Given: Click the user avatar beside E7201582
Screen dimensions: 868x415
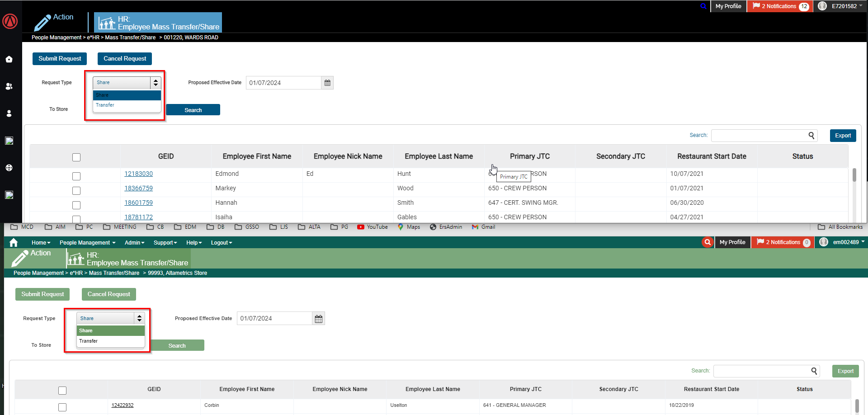Looking at the screenshot, I should pyautogui.click(x=822, y=6).
